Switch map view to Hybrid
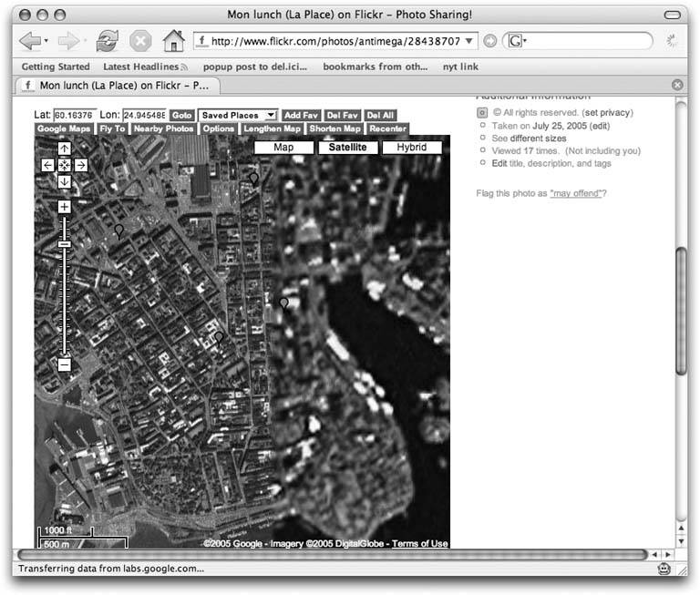This screenshot has height=595, width=700. pos(412,147)
